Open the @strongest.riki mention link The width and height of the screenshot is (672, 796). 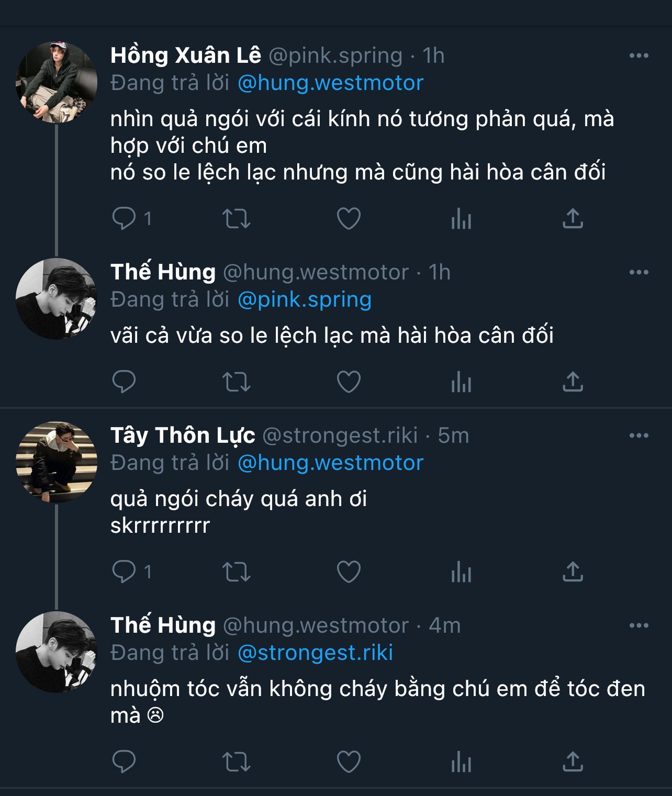pos(315,653)
